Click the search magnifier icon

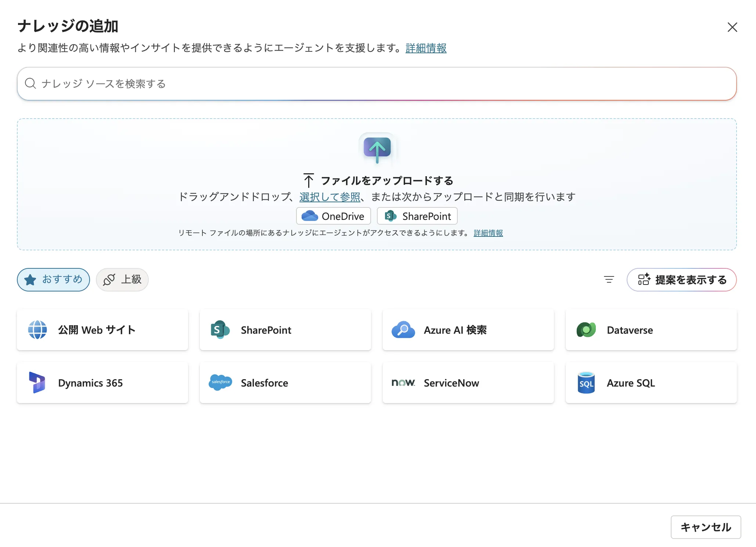pyautogui.click(x=30, y=84)
